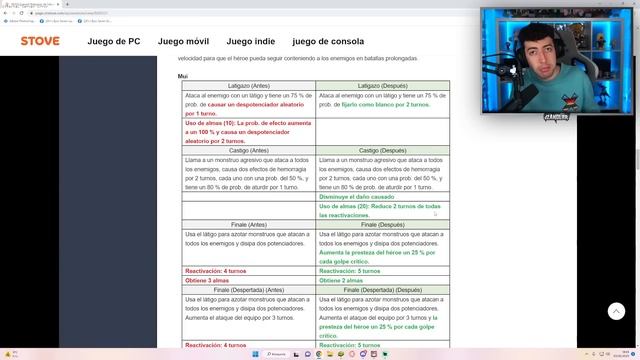Open the chat app on taskbar

(x=308, y=354)
